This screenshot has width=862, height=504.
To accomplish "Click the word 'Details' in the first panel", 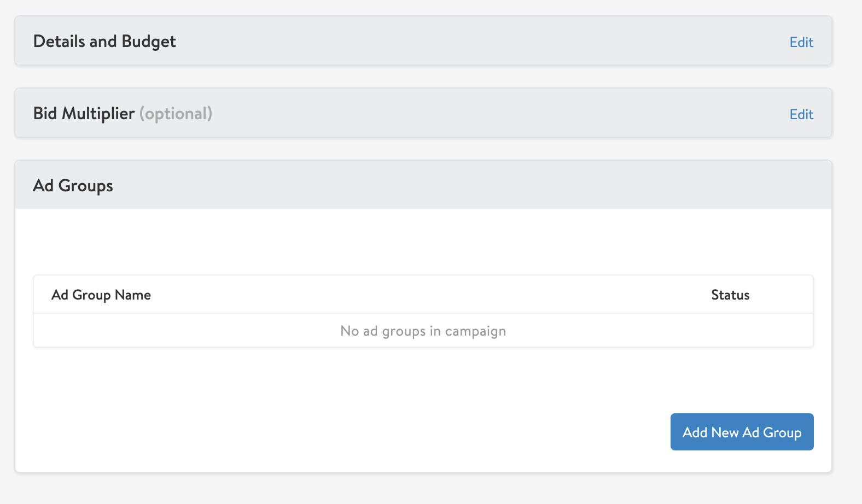I will [x=59, y=41].
